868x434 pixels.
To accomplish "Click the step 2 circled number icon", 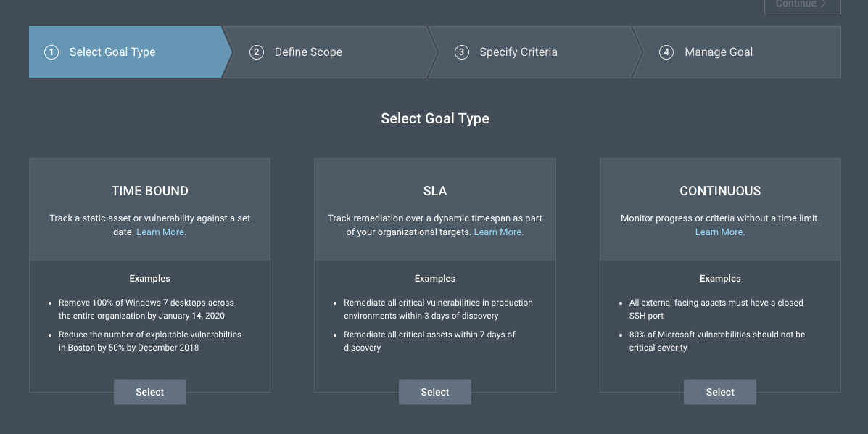I will click(x=256, y=52).
